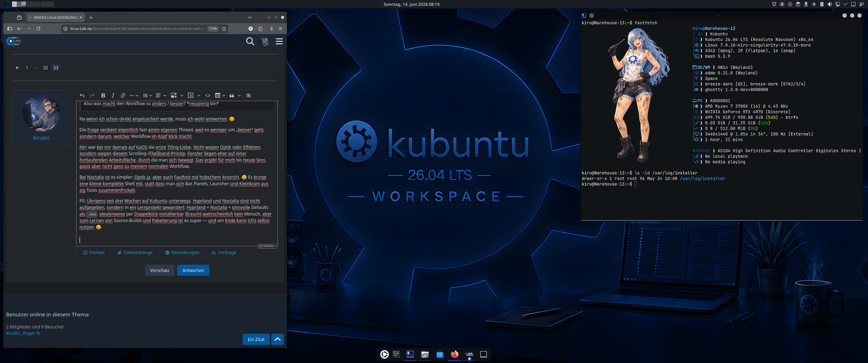The width and height of the screenshot is (868, 363).
Task: Insert a table in the reply editor
Action: (217, 95)
